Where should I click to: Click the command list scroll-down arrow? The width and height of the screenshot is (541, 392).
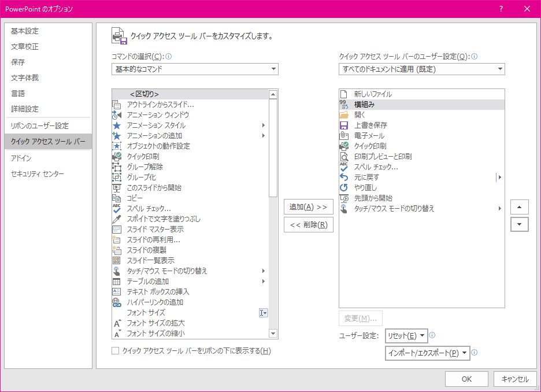273,334
